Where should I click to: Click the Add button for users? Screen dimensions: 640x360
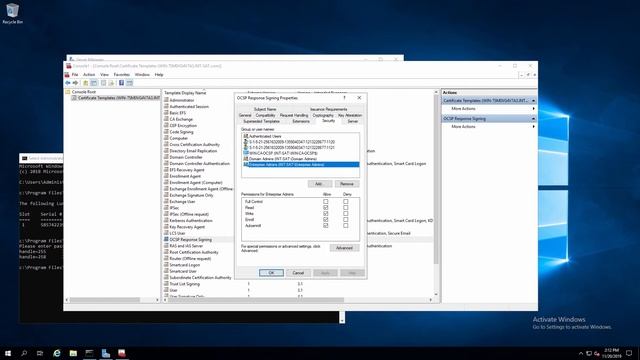click(320, 184)
